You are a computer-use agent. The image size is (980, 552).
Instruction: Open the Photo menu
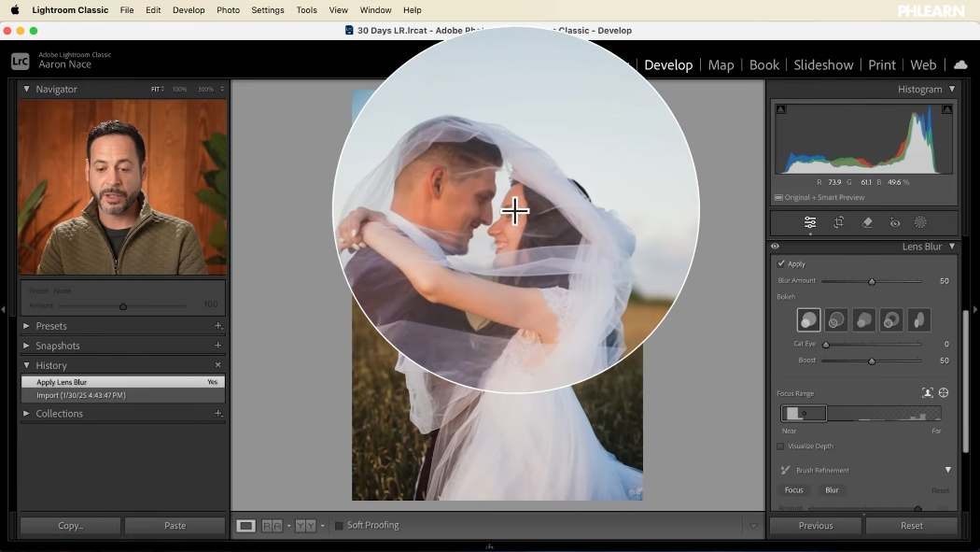click(x=228, y=10)
